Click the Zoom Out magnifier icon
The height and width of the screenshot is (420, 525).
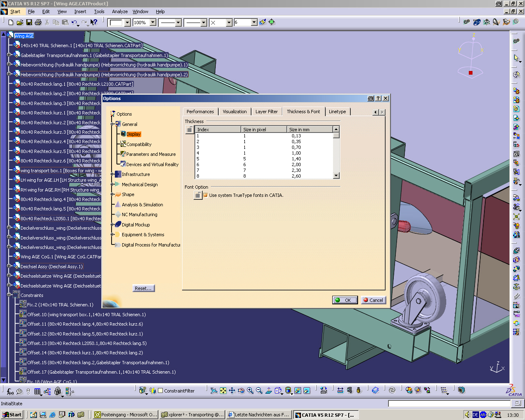pos(259,390)
